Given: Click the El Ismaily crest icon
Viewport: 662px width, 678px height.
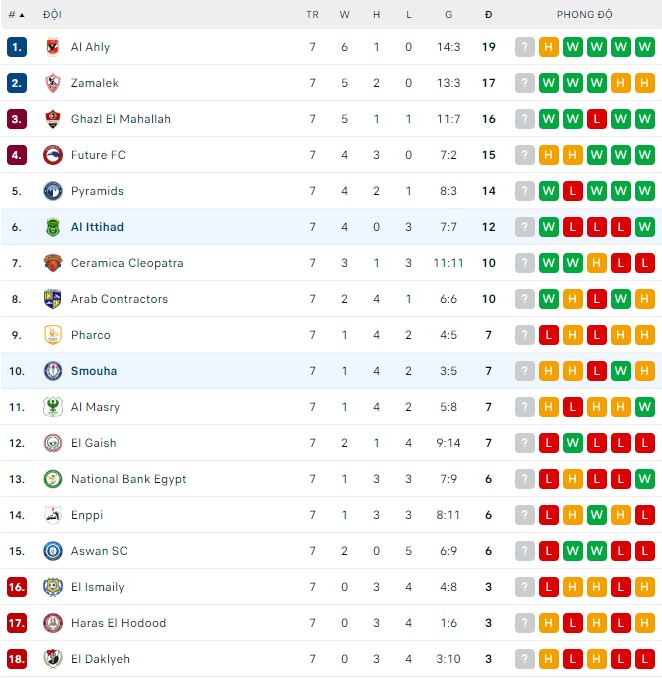Looking at the screenshot, I should [53, 587].
